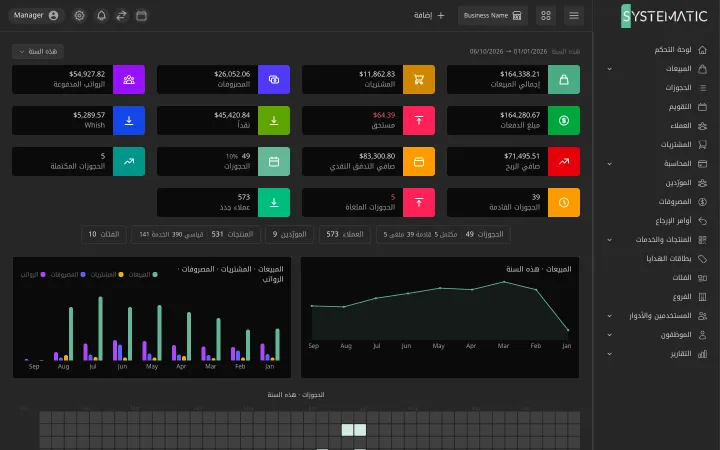Open the notifications bell icon
Screen dimensions: 720x450
coord(101,16)
